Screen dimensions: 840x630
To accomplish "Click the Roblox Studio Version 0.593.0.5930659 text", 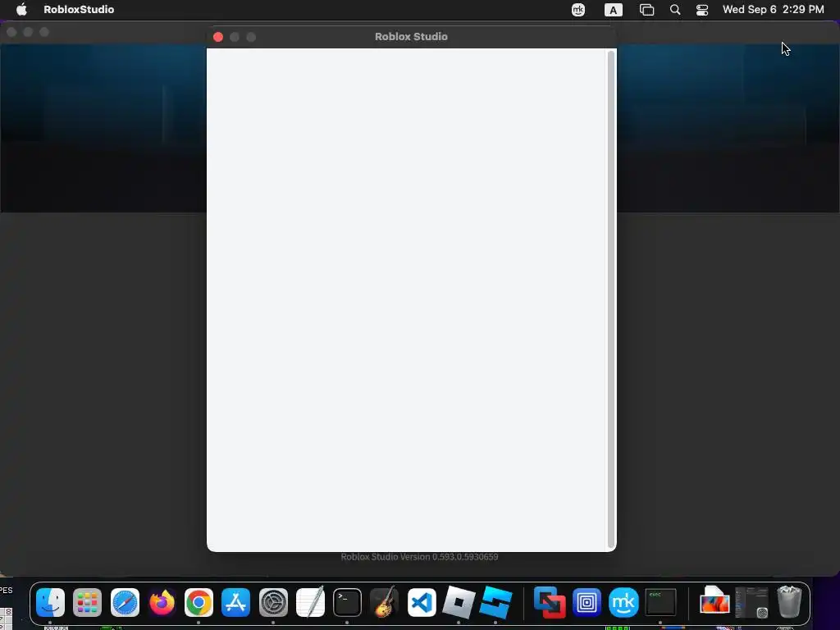I will click(x=419, y=557).
